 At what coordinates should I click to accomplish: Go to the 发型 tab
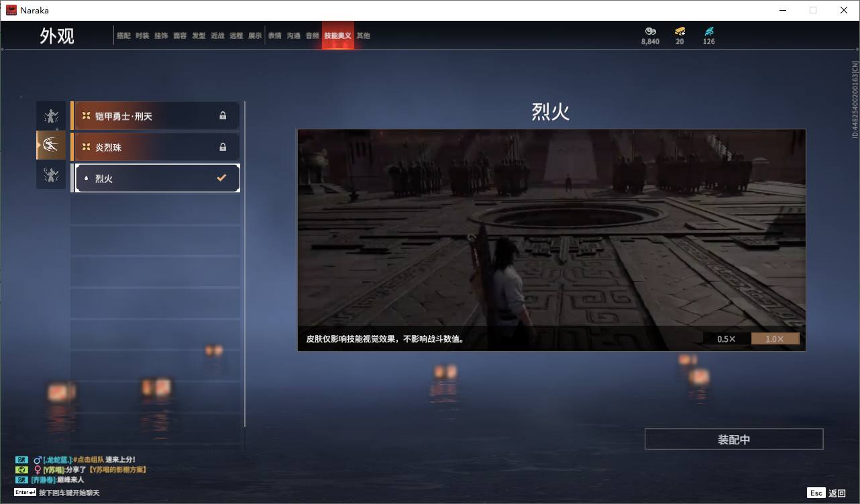tap(199, 36)
